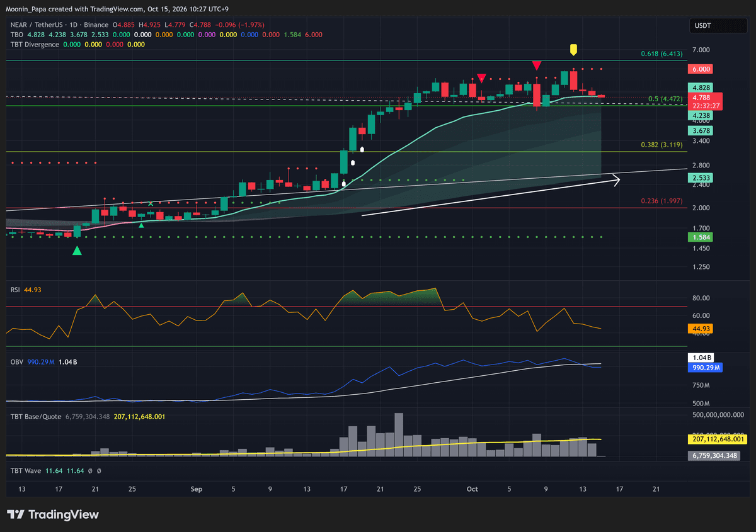Viewport: 756px width, 532px height.
Task: Click the 0.5 (4.472) Fibonacci label
Action: point(665,99)
